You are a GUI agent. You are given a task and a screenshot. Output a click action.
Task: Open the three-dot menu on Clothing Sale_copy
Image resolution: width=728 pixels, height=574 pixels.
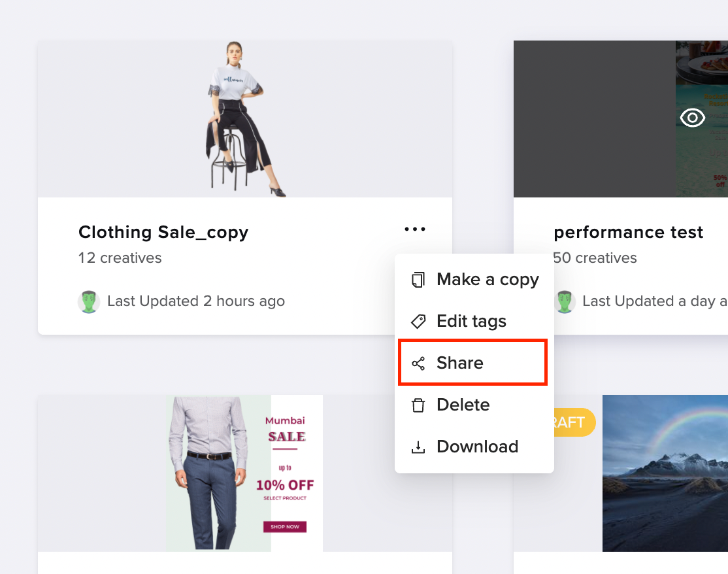[414, 229]
